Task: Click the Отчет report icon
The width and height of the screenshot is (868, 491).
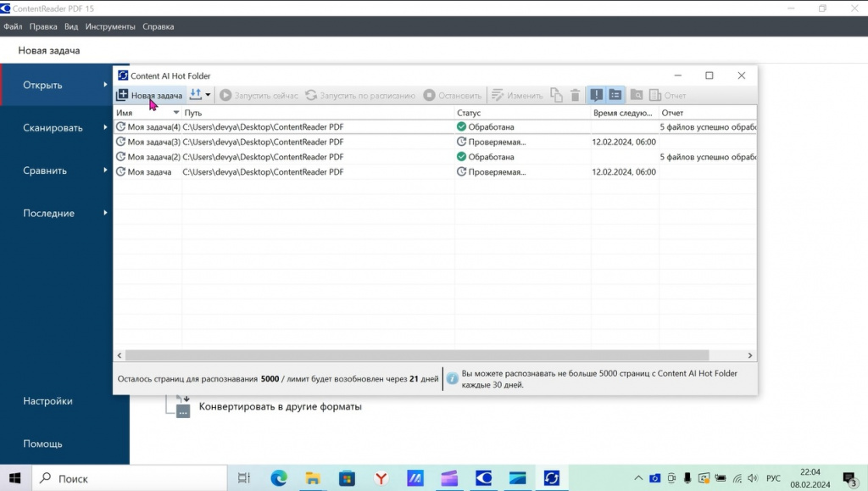Action: (655, 95)
